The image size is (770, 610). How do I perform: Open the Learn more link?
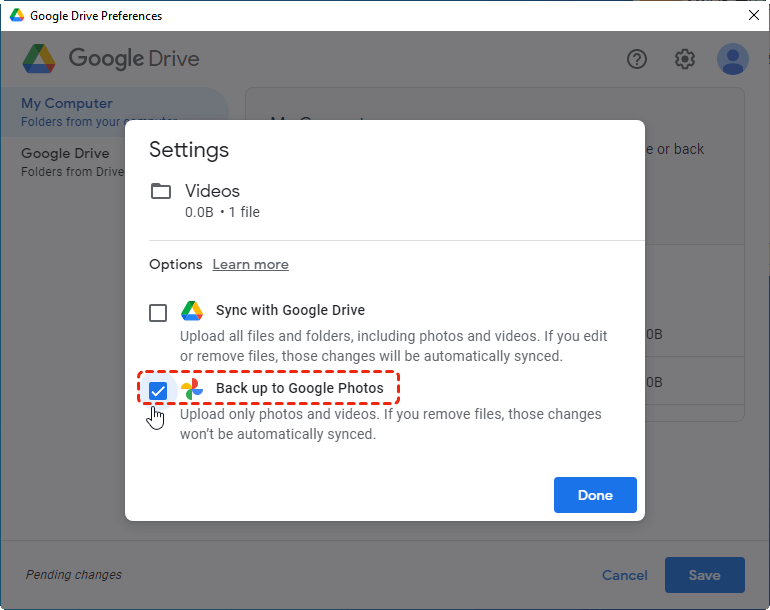[x=250, y=265]
